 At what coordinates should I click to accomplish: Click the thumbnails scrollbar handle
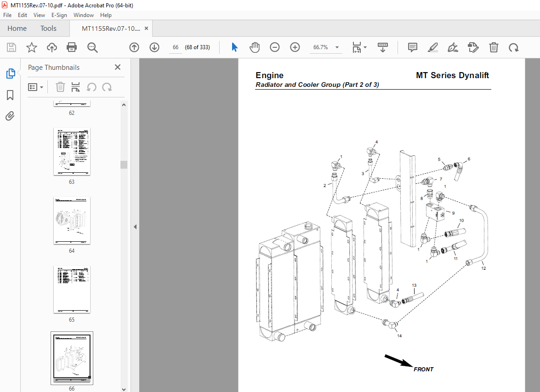tap(124, 165)
